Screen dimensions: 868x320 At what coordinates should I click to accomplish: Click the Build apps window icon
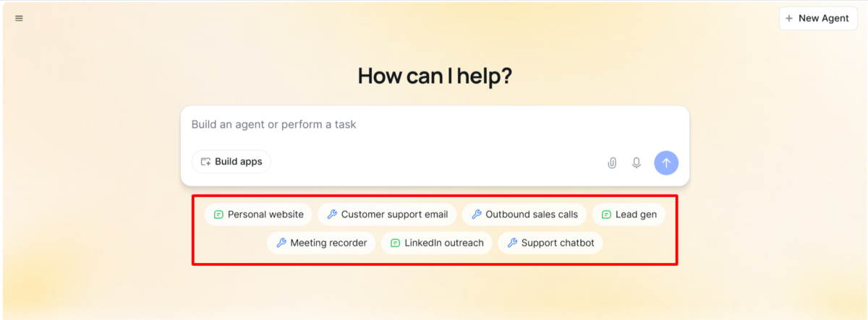(x=205, y=162)
